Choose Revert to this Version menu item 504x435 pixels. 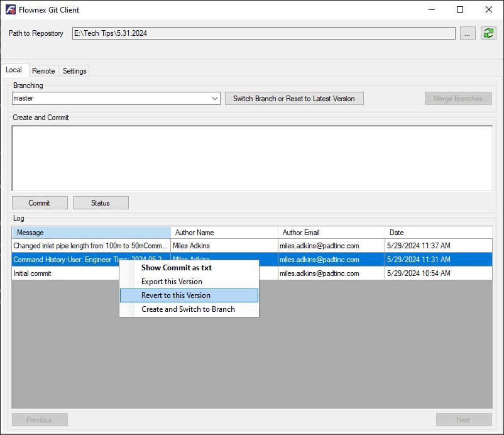pos(189,295)
